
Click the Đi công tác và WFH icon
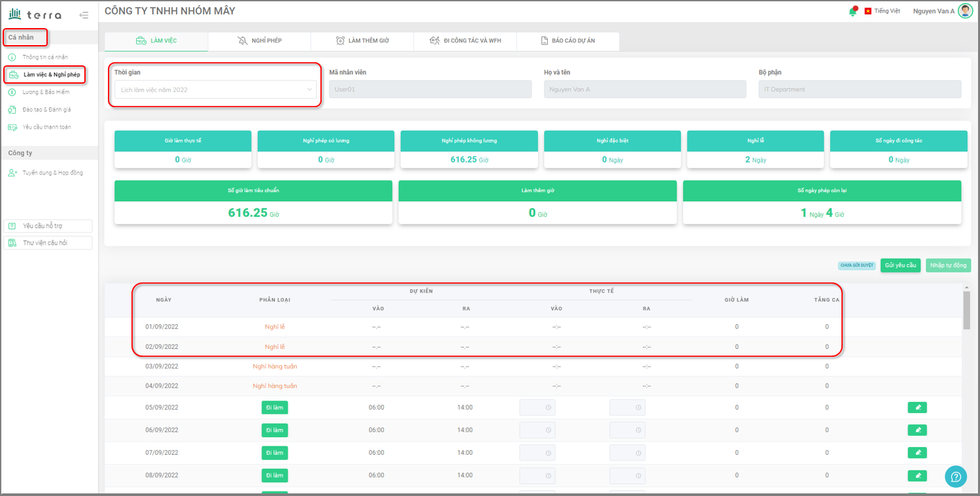point(435,41)
